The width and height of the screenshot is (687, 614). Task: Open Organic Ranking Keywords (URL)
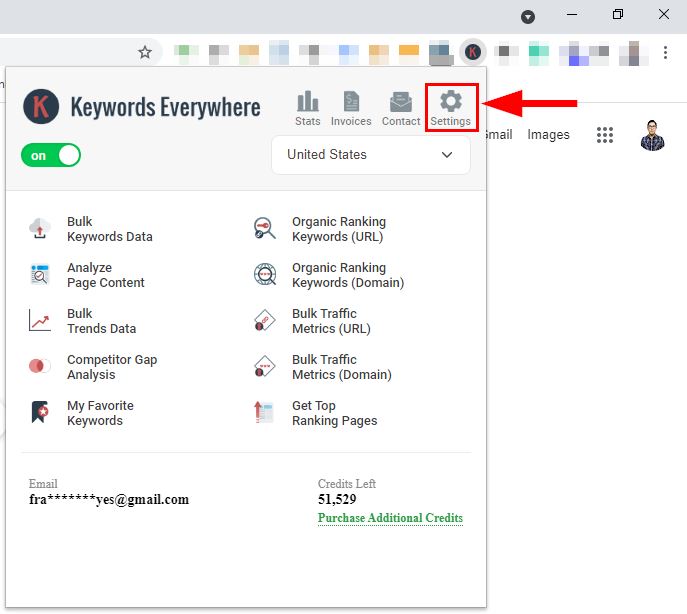coord(339,229)
